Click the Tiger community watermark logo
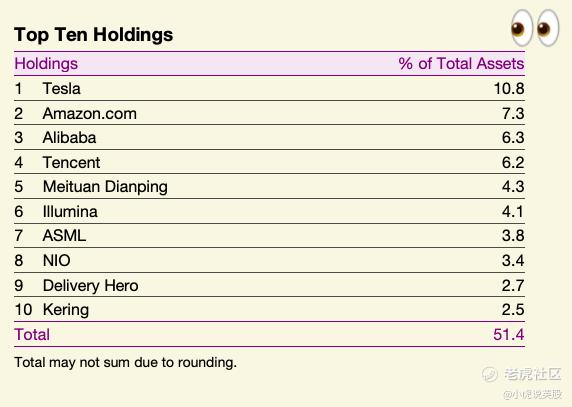 (522, 374)
